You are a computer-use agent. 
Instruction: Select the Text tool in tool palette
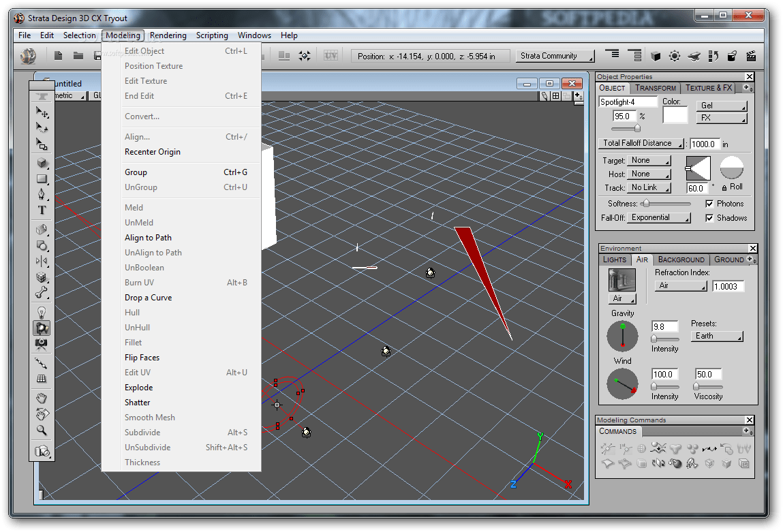42,210
